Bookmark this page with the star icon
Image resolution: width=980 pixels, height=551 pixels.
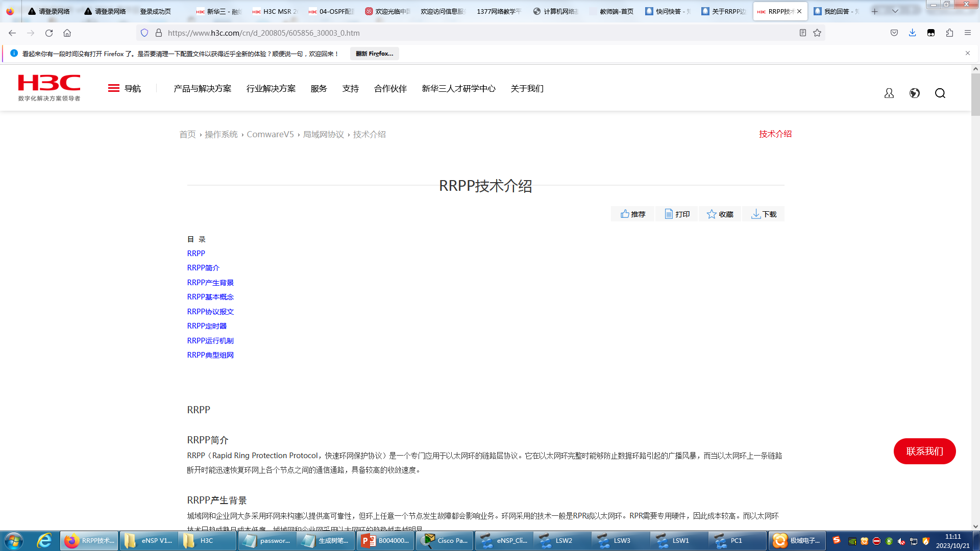coord(817,33)
